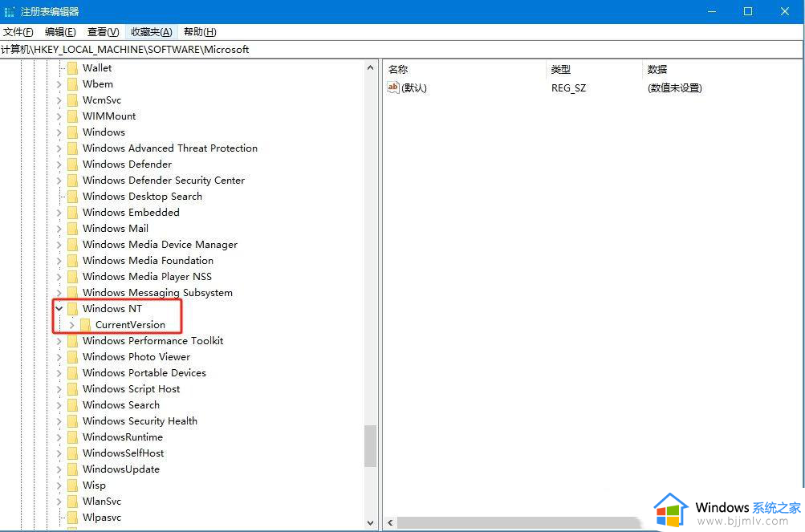Select the Windows Advanced Threat Protection key
Image resolution: width=805 pixels, height=532 pixels.
point(170,148)
